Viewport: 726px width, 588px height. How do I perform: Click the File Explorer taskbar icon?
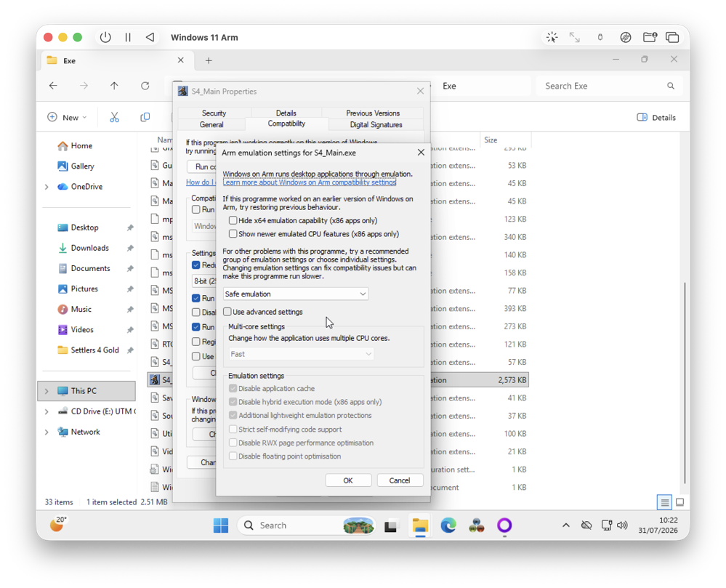[x=420, y=525]
